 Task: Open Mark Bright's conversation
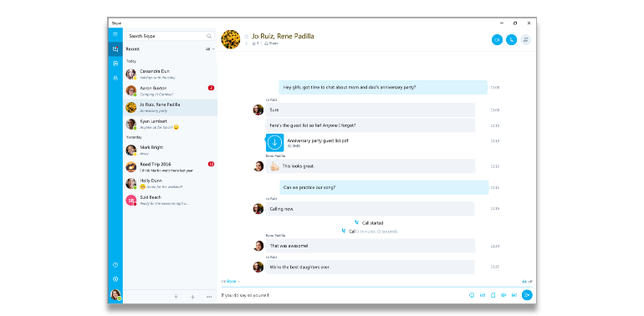[x=170, y=150]
